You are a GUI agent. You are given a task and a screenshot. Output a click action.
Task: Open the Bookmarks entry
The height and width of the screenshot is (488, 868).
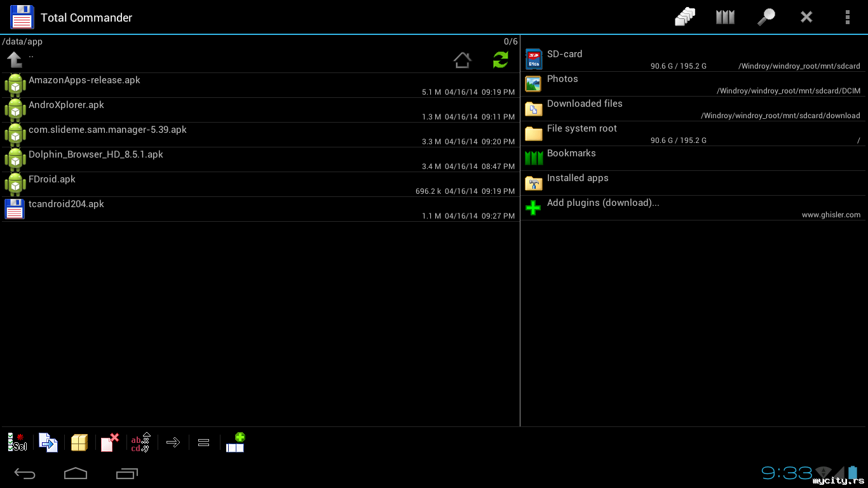pyautogui.click(x=694, y=158)
